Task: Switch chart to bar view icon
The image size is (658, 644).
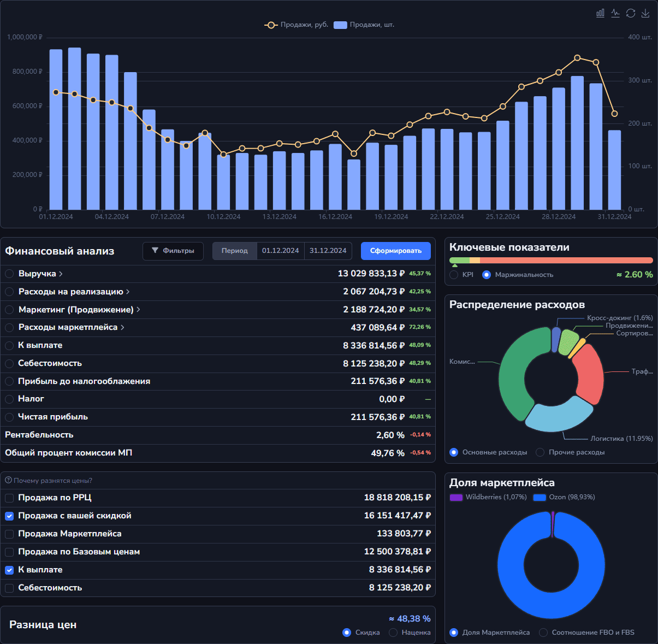Action: (600, 13)
